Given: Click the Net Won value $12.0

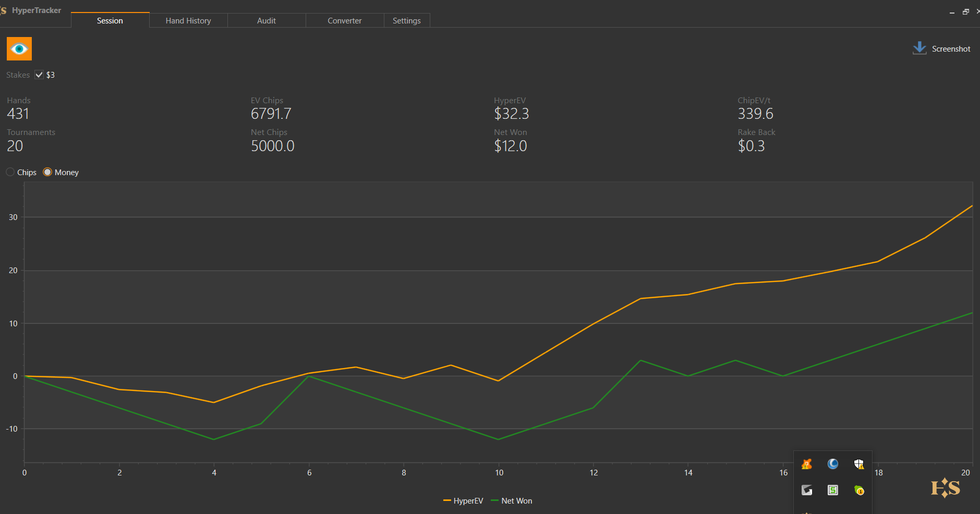Looking at the screenshot, I should [511, 146].
